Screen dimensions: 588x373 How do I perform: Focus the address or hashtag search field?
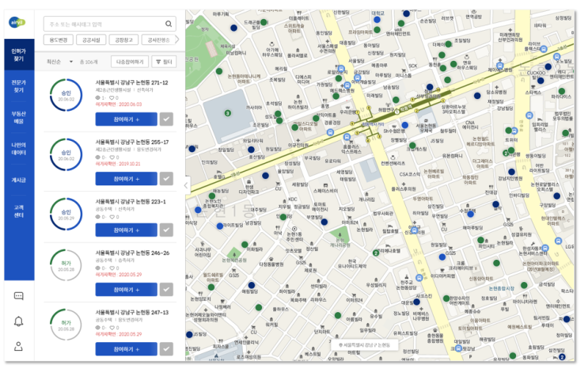coord(109,24)
